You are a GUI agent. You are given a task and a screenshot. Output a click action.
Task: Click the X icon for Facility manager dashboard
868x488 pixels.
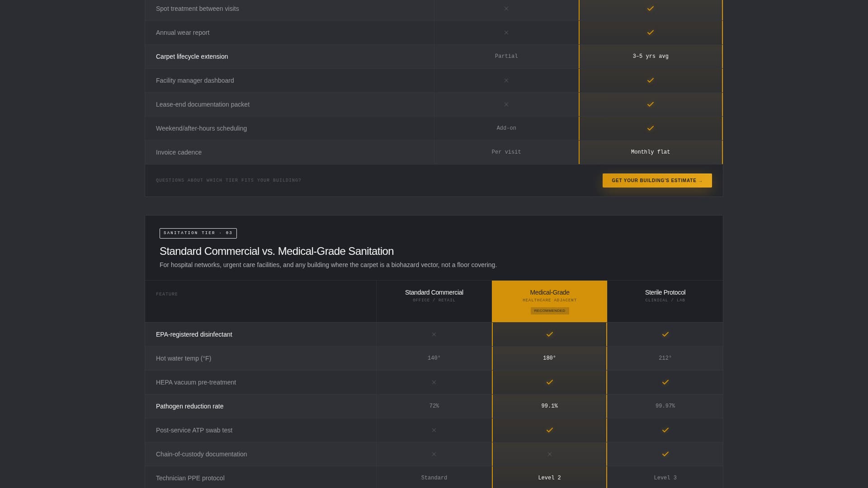(x=506, y=80)
